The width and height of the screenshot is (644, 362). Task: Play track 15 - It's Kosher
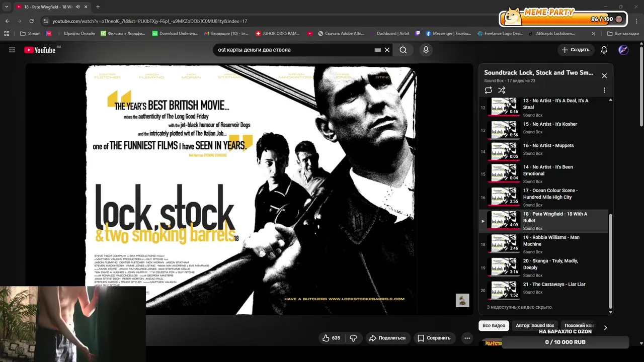[544, 129]
